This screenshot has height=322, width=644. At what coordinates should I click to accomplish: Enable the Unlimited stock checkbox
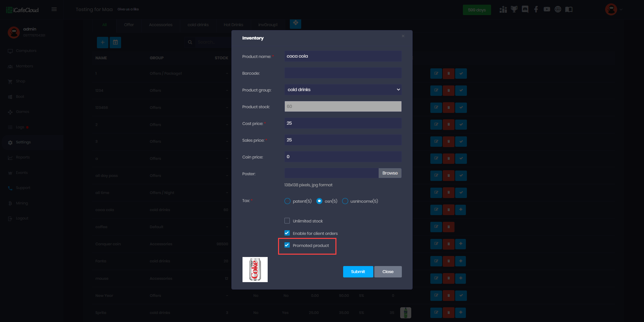[287, 221]
